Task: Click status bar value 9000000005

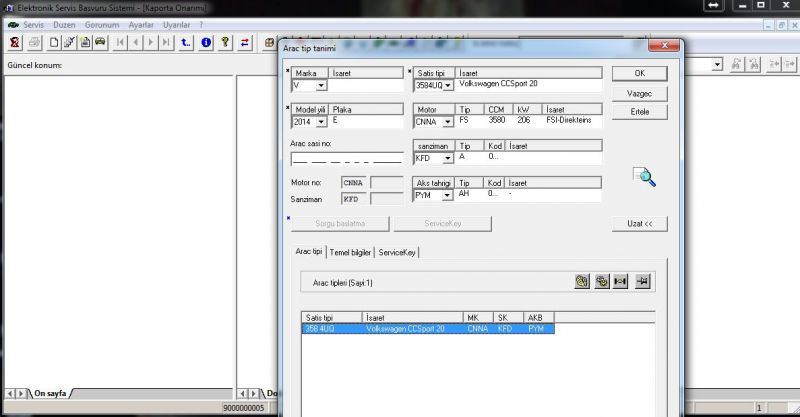Action: point(244,408)
